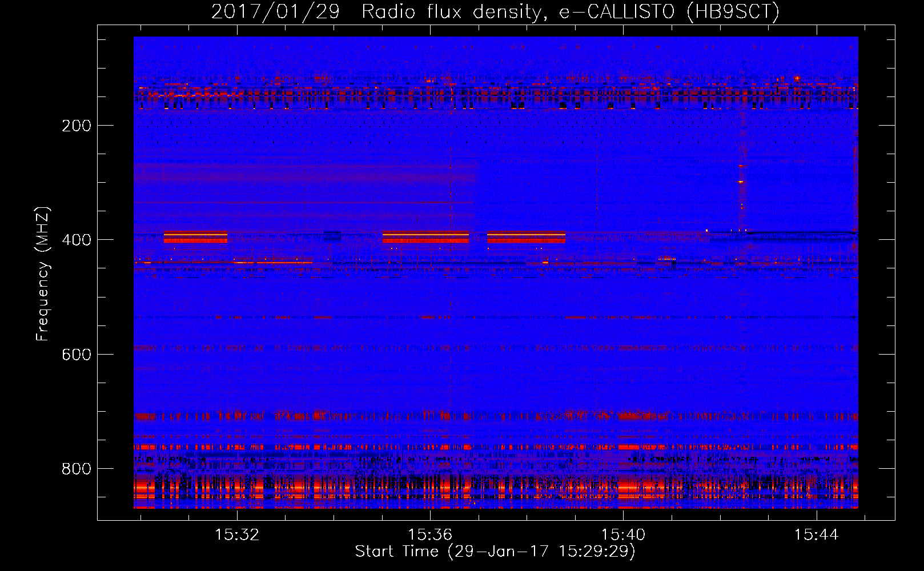Click the 15:40 time axis label
Screen dimensions: 924x571
[x=623, y=534]
